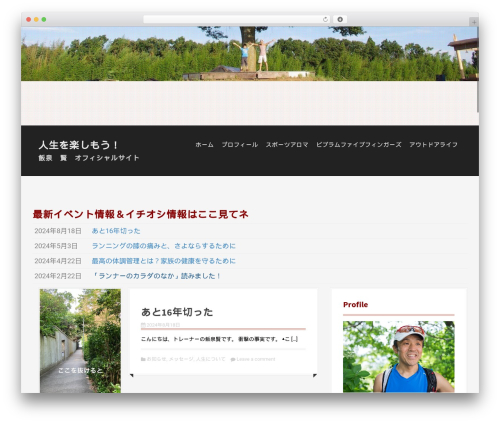Open 「ランナーのカラダのなか」読みました！ link
Image resolution: width=500 pixels, height=423 pixels.
tap(156, 276)
